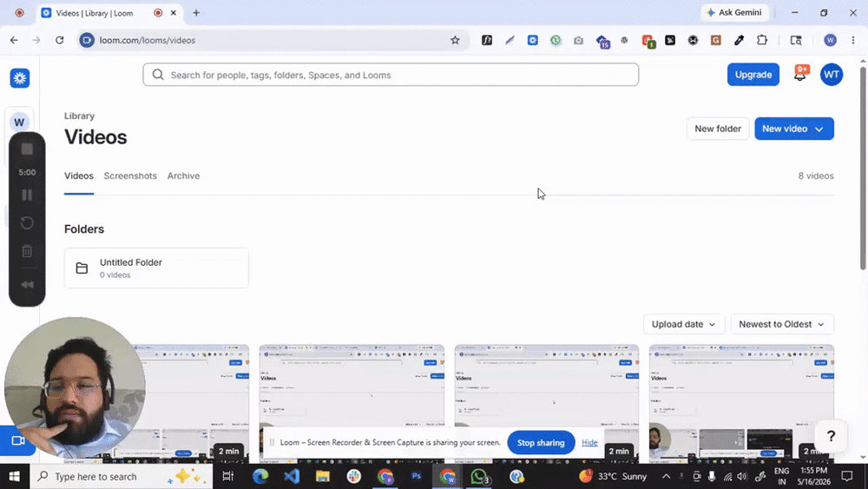The image size is (868, 489).
Task: Click the Chrome profile W avatar
Action: (x=830, y=40)
